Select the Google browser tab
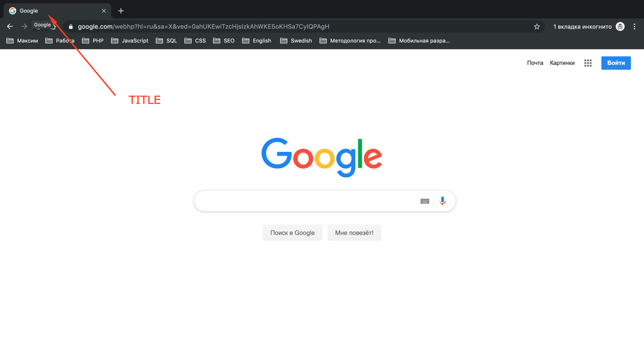The height and width of the screenshot is (351, 644). point(57,11)
